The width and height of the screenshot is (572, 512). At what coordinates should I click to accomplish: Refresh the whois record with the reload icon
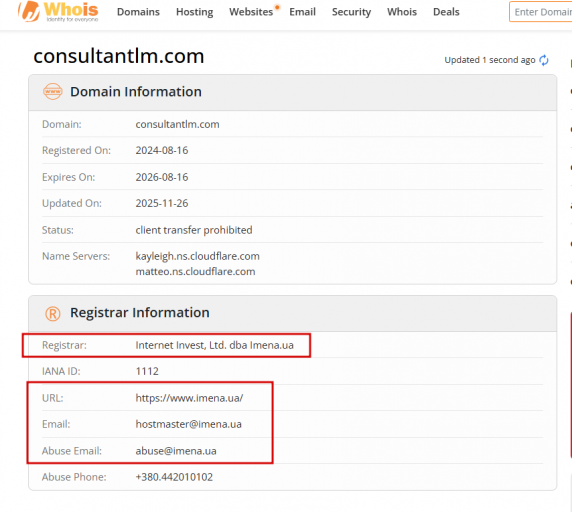(544, 60)
